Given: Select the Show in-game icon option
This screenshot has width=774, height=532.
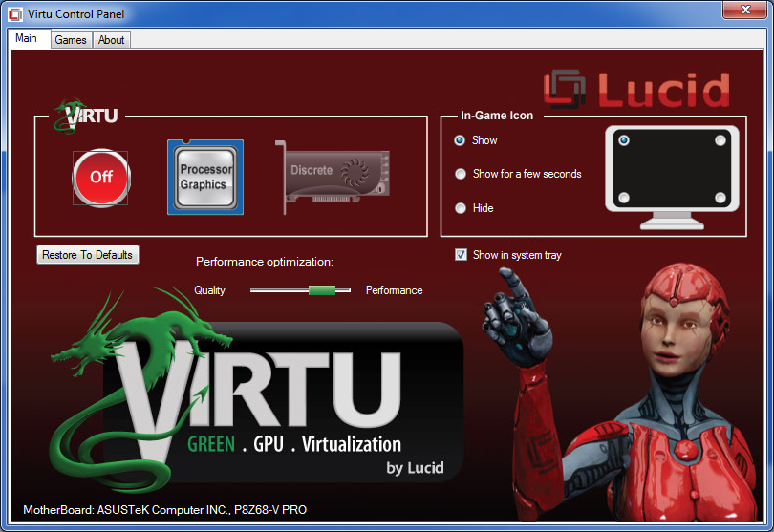Looking at the screenshot, I should tap(461, 140).
